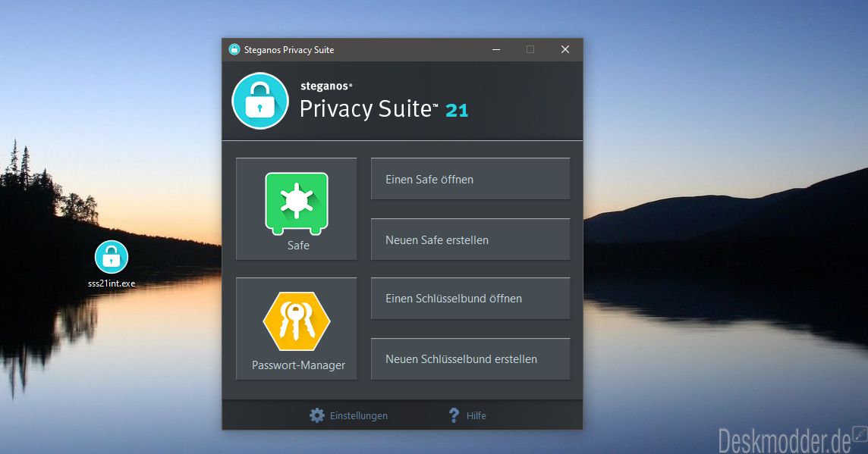Click the Steganos padlock logo in header
This screenshot has height=454, width=868.
coord(260,101)
